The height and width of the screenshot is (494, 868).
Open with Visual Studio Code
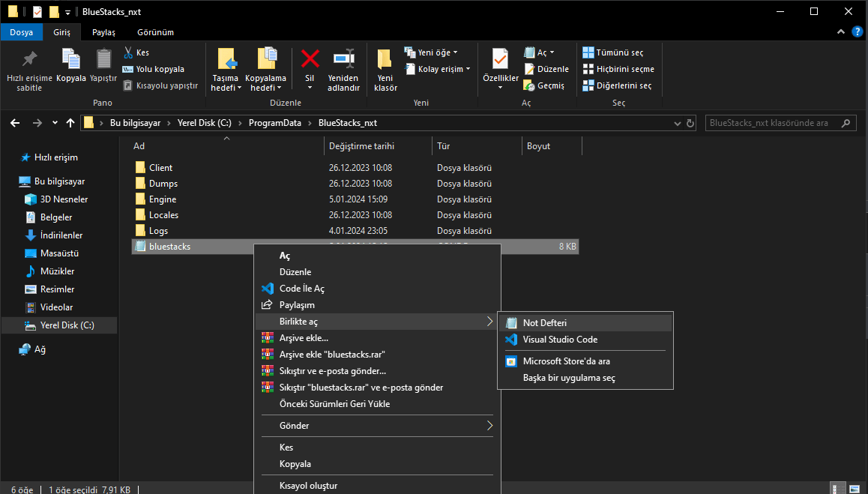click(585, 340)
